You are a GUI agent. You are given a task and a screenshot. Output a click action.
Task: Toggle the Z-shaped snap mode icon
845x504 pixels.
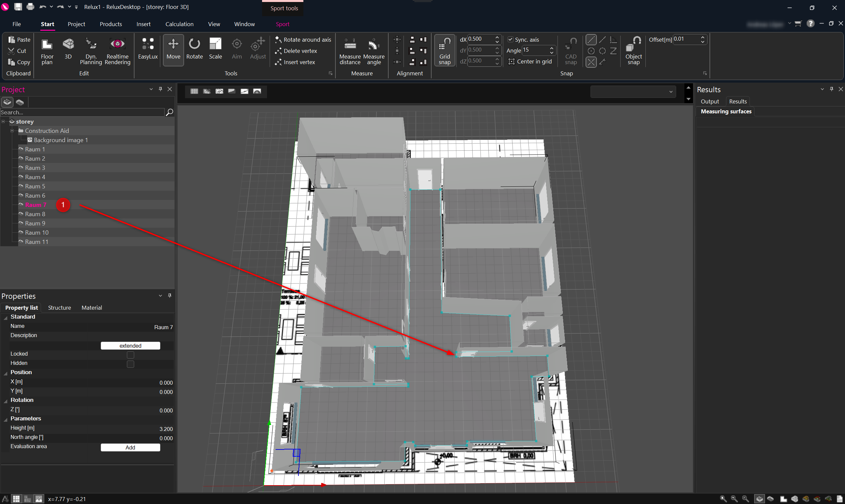tap(613, 51)
